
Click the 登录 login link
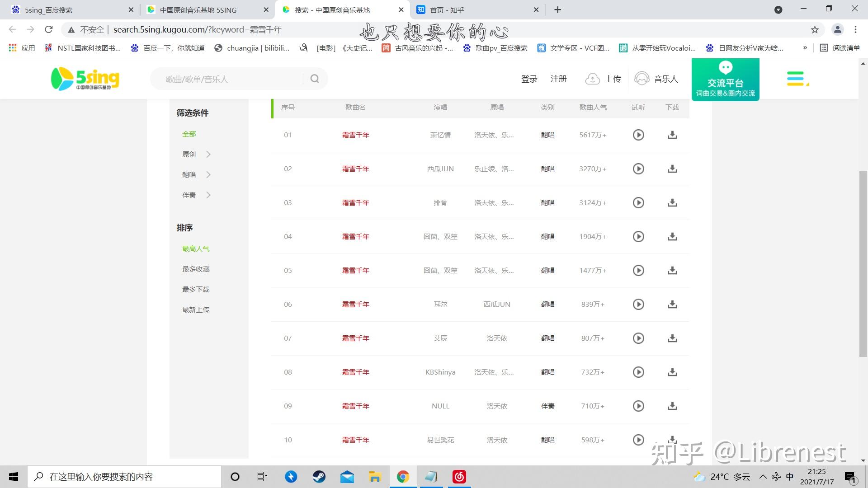tap(529, 79)
